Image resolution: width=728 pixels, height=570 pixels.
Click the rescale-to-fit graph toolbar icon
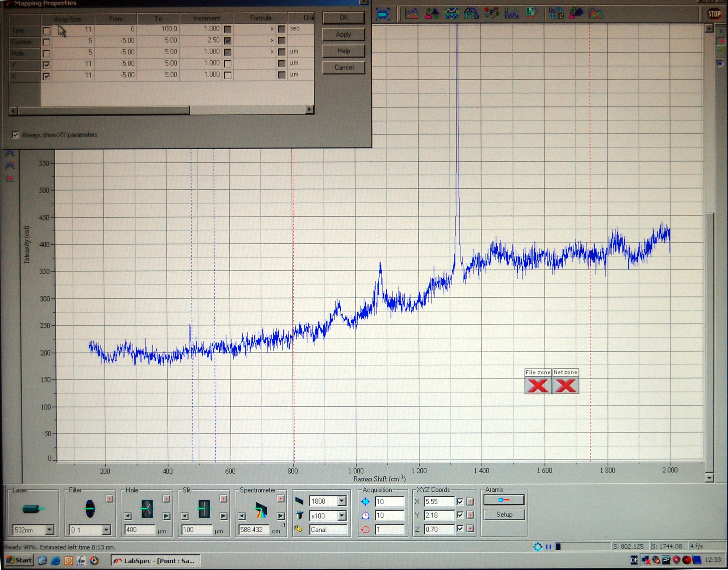pyautogui.click(x=383, y=14)
